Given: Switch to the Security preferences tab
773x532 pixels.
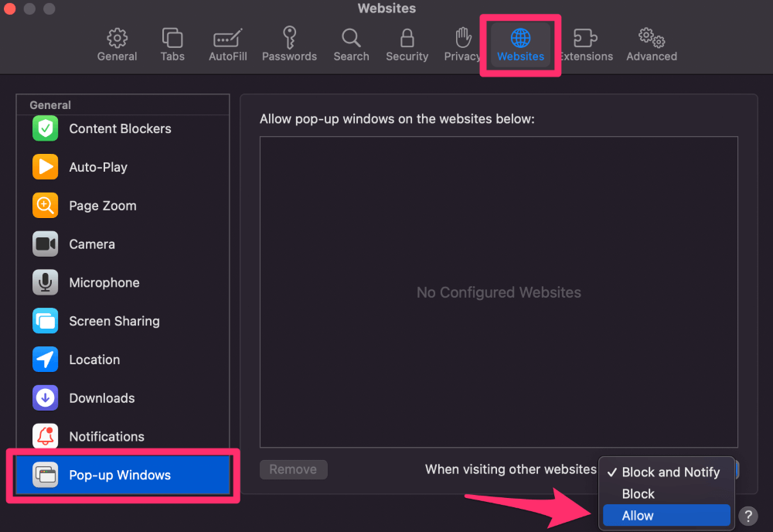Looking at the screenshot, I should tap(407, 45).
